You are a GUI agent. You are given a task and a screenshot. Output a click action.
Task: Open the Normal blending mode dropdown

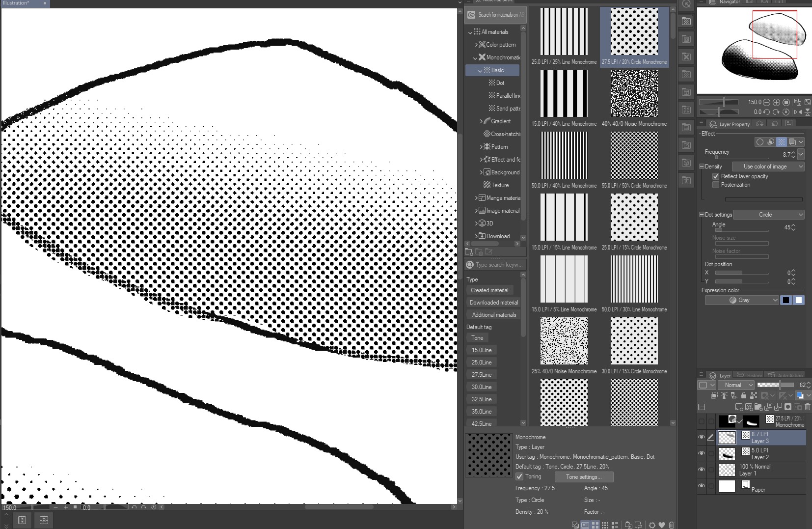[736, 385]
